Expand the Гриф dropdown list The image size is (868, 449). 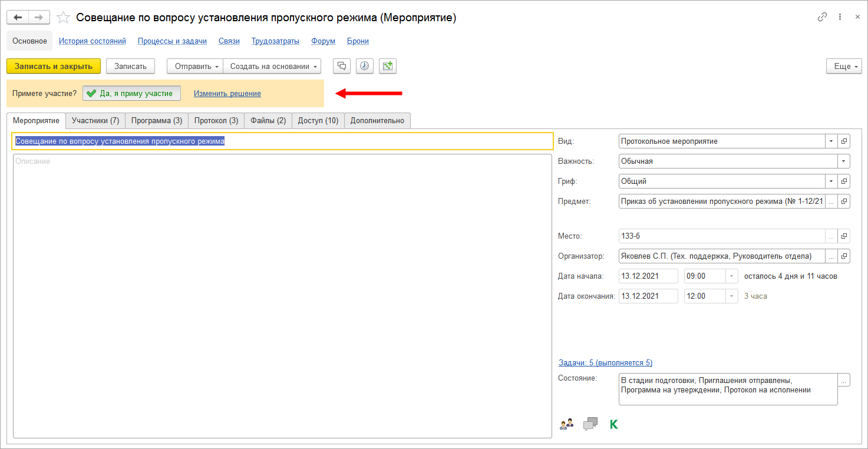pos(831,181)
